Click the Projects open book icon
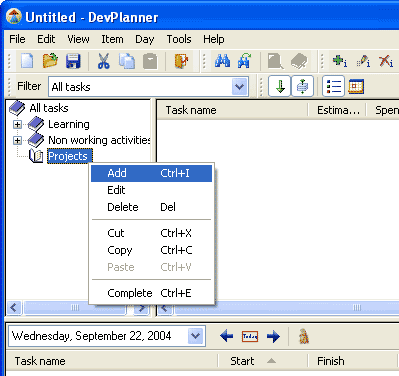Image resolution: width=399 pixels, height=376 pixels. click(x=36, y=156)
